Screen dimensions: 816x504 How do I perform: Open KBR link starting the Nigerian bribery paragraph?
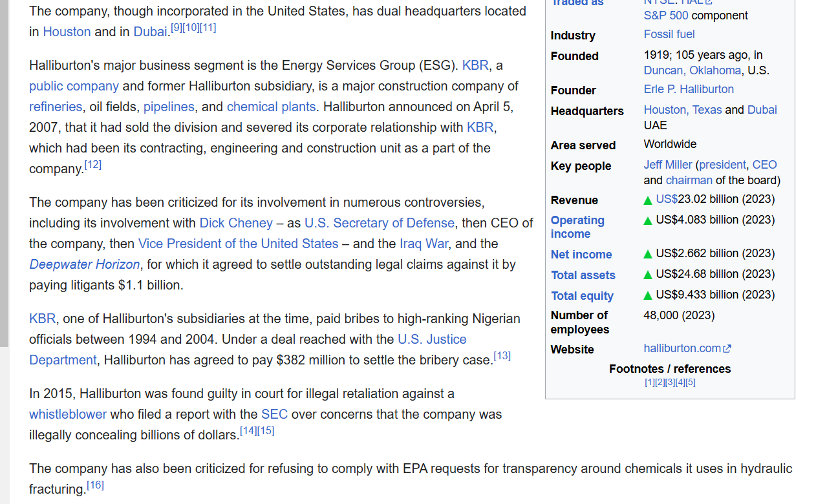(42, 319)
